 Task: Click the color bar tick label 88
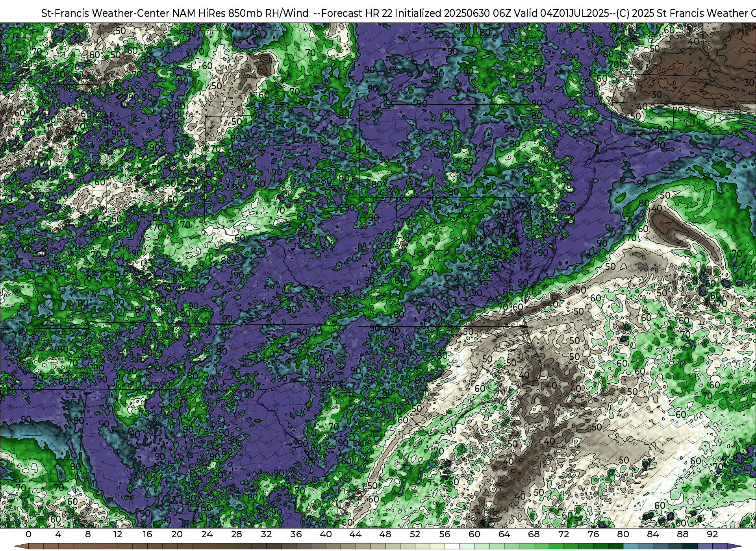click(683, 534)
